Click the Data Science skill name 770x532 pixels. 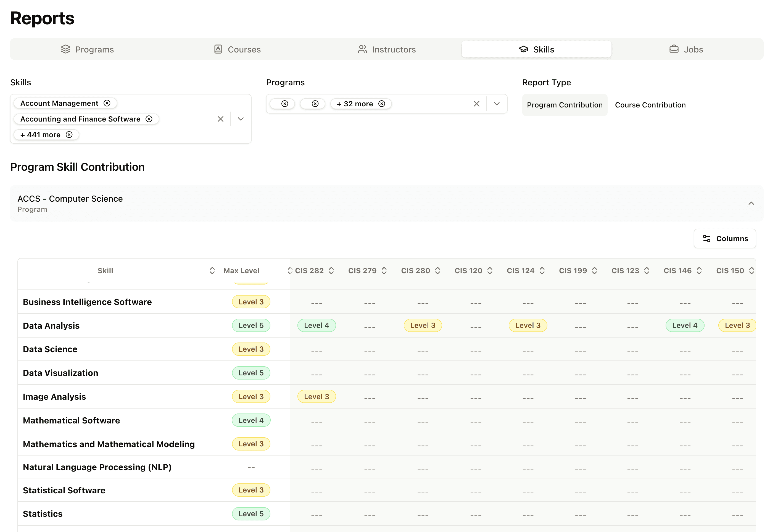click(50, 349)
